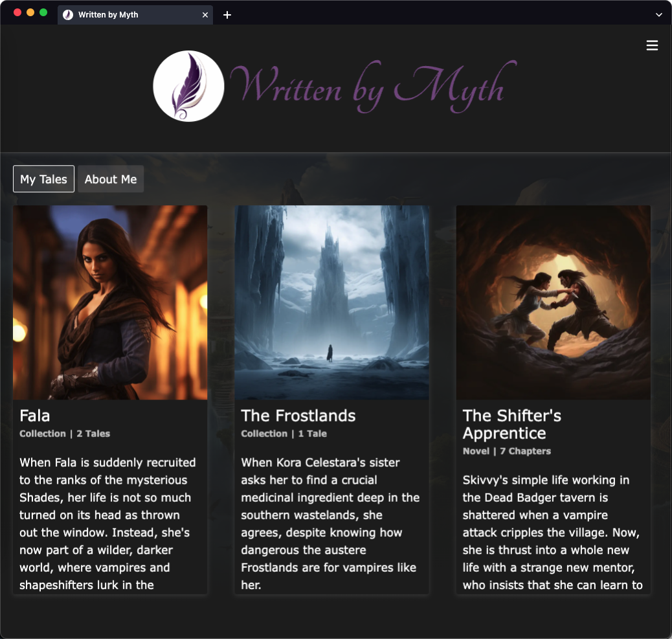
Task: Open a new browser tab
Action: (227, 15)
